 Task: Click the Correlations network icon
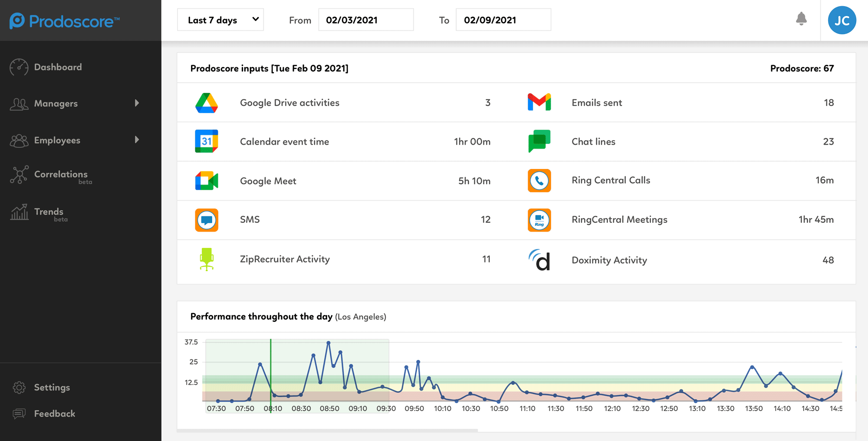(x=19, y=175)
